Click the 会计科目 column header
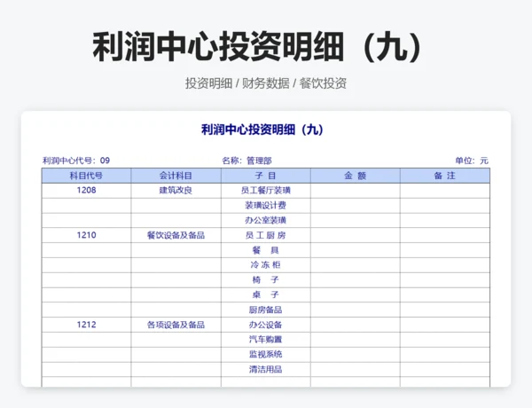Image resolution: width=532 pixels, height=408 pixels. (176, 176)
